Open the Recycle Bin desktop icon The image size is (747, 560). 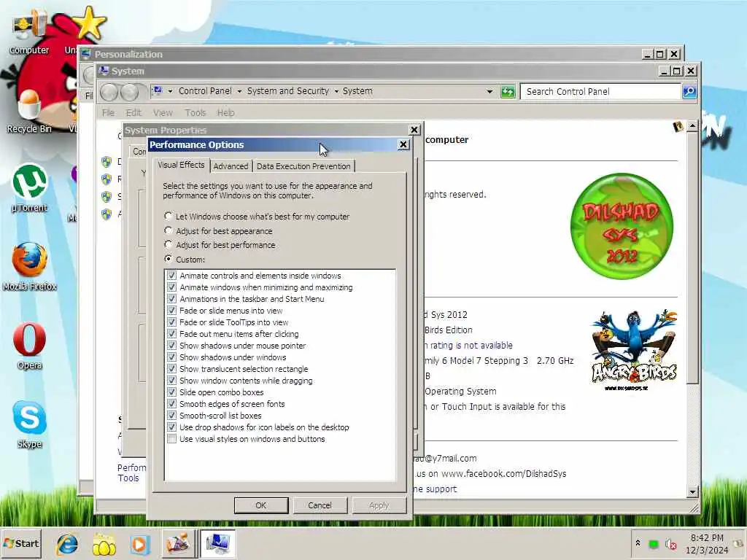(29, 112)
